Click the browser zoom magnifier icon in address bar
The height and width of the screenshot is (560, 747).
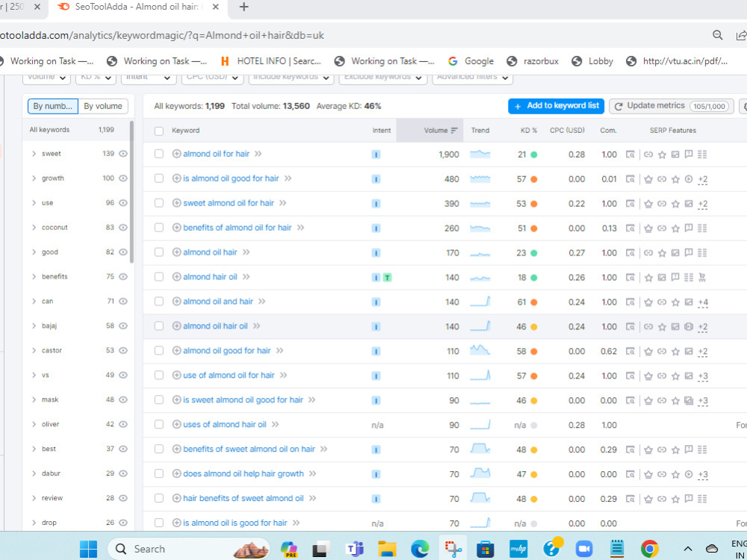click(x=717, y=35)
